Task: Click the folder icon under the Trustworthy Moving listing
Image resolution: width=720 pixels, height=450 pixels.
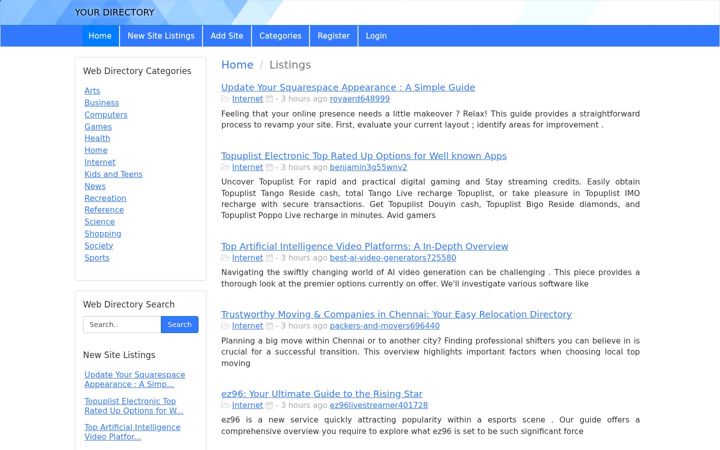Action: click(225, 326)
